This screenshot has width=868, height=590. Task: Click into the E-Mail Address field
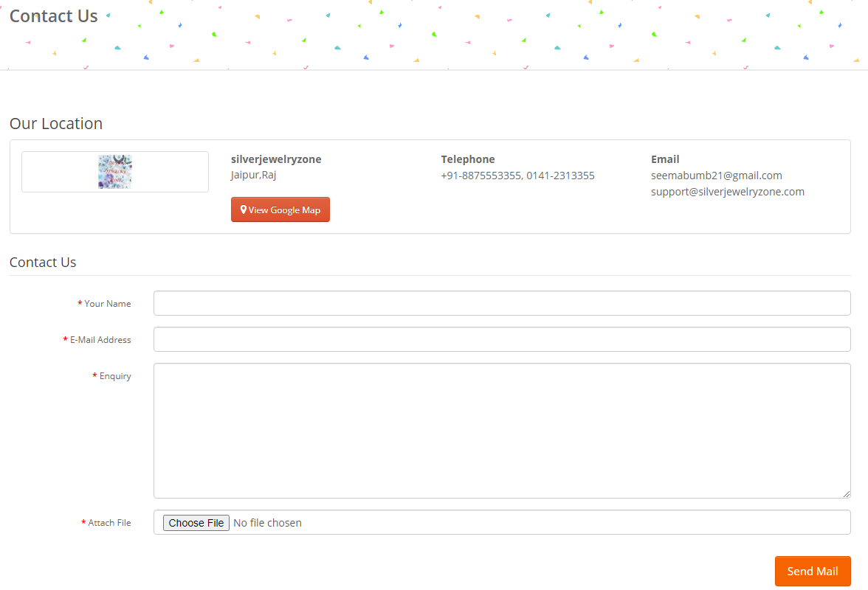502,339
